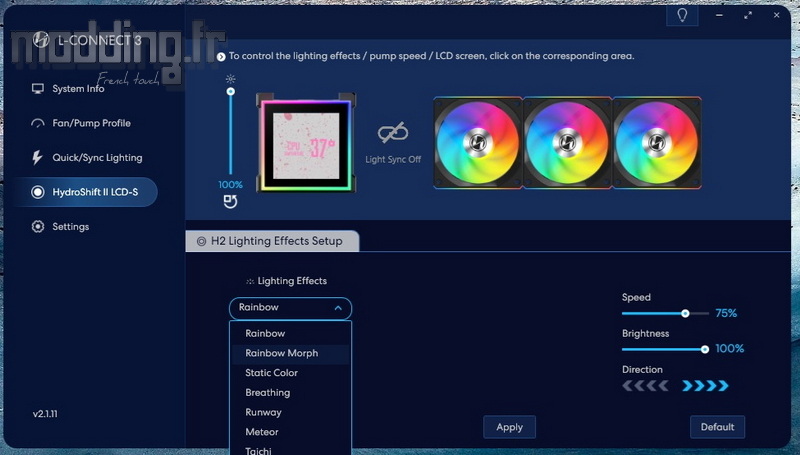Select the middle RGB fan
The height and width of the screenshot is (455, 800).
coord(567,142)
